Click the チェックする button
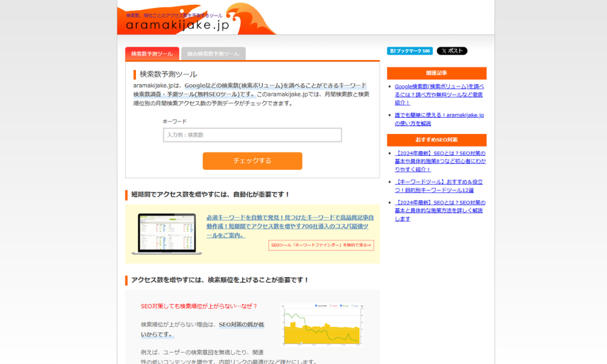The width and height of the screenshot is (607, 364). 252,161
